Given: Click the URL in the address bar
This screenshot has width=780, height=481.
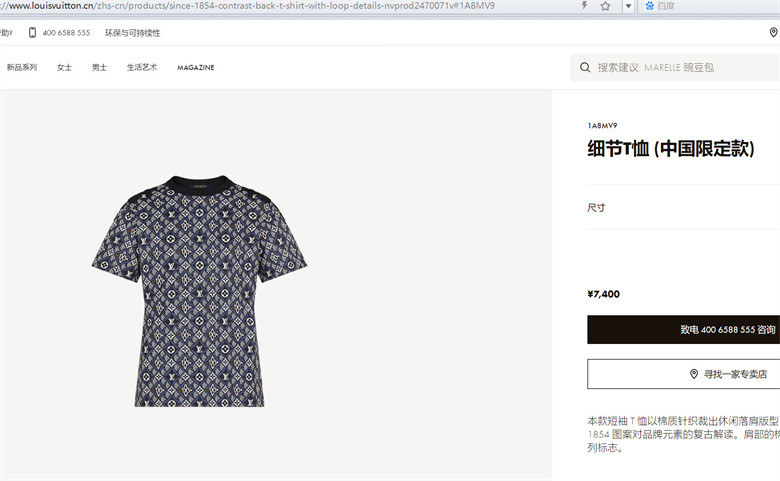Looking at the screenshot, I should (x=249, y=6).
